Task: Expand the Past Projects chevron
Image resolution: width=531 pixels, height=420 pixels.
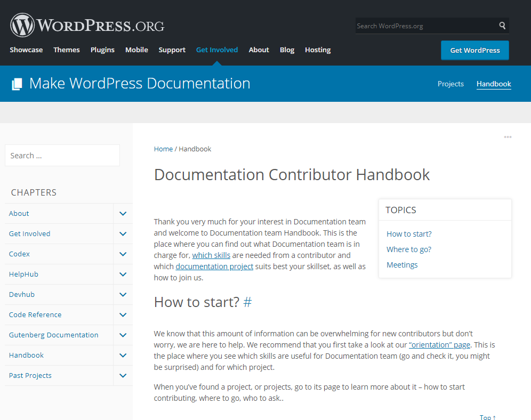Action: point(123,376)
